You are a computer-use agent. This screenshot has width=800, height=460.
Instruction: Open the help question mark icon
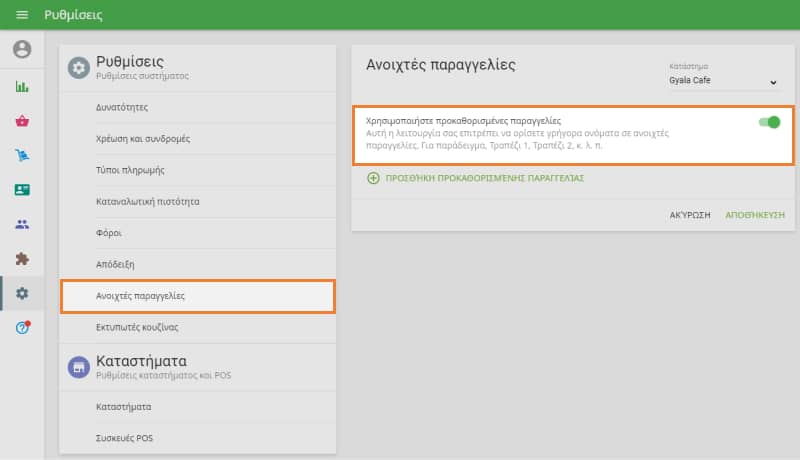point(22,328)
